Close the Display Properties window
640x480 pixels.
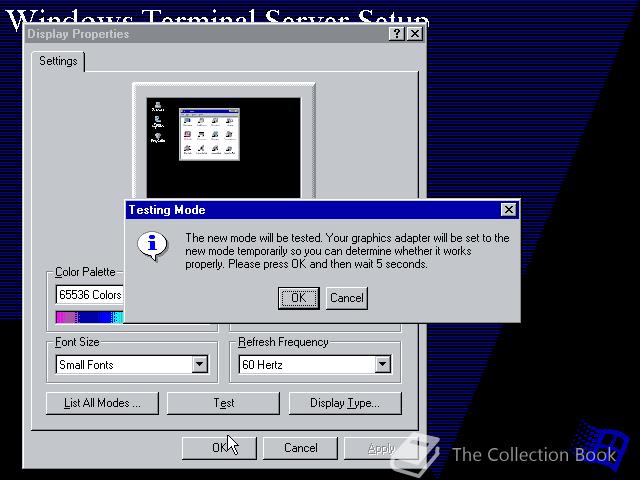415,33
